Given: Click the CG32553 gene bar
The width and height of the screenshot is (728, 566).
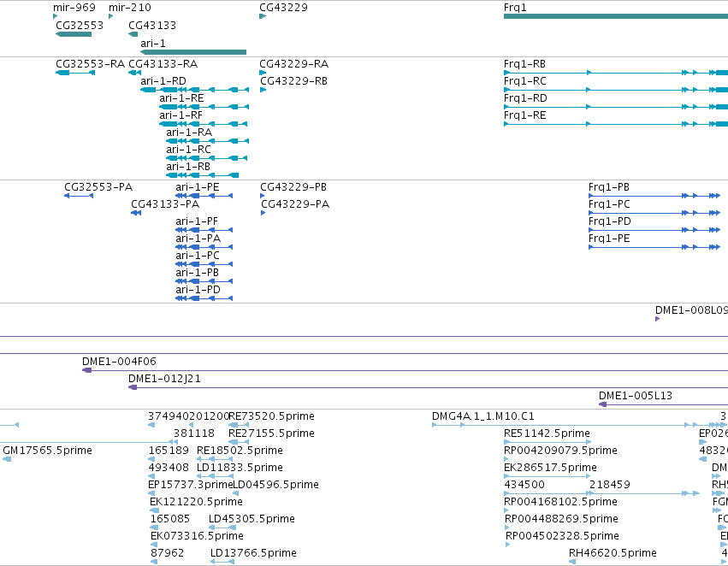Looking at the screenshot, I should tap(74, 34).
